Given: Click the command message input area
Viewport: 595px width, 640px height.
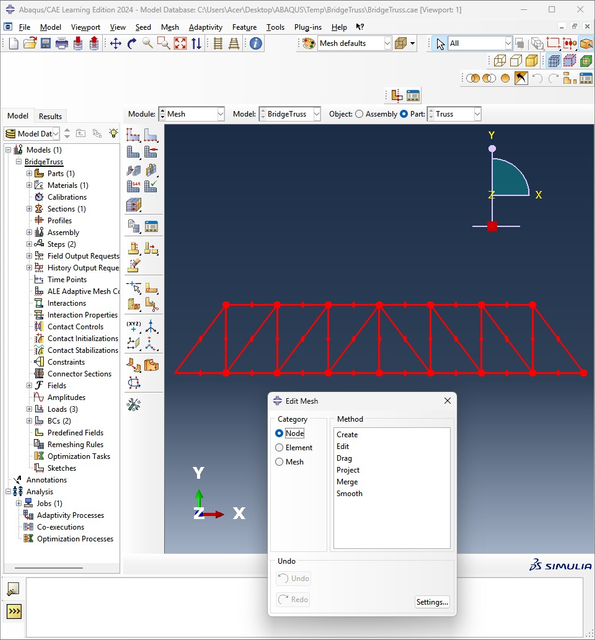Looking at the screenshot, I should [x=304, y=607].
